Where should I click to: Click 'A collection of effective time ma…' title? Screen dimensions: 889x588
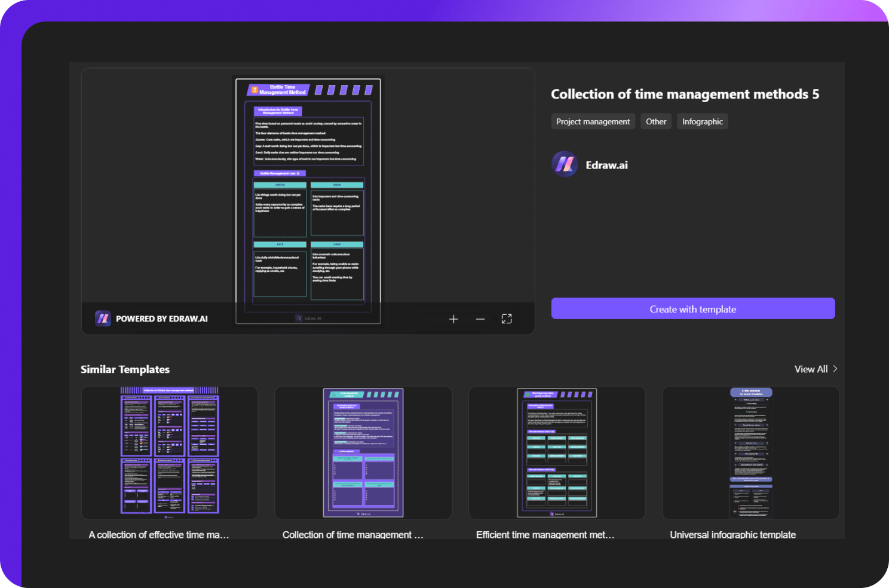pos(159,534)
